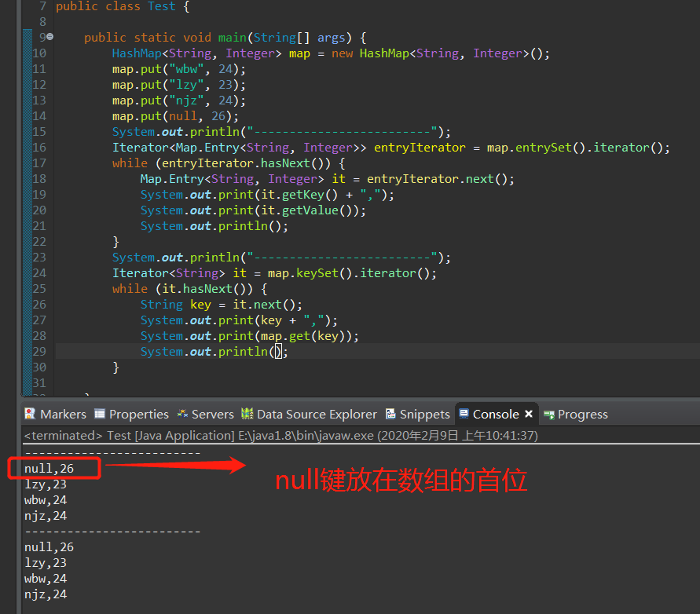This screenshot has height=614, width=700.
Task: Click map.put("njz", 24) line
Action: [179, 101]
